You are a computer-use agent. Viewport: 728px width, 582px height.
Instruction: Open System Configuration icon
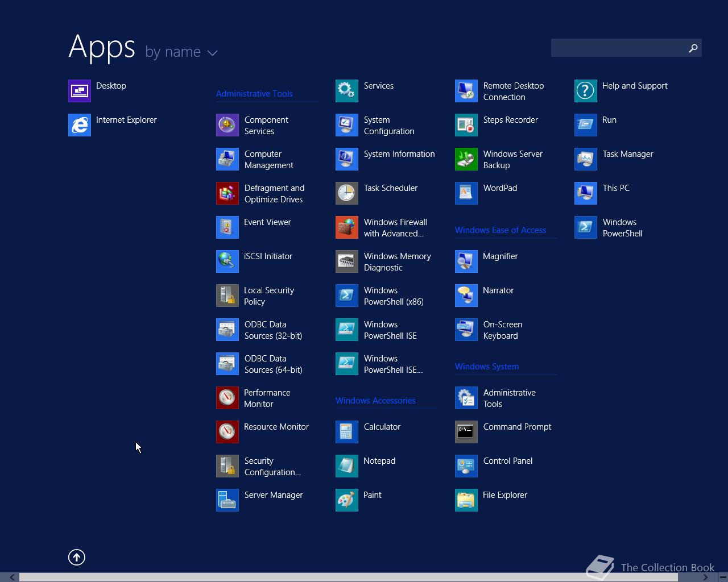[x=347, y=125]
